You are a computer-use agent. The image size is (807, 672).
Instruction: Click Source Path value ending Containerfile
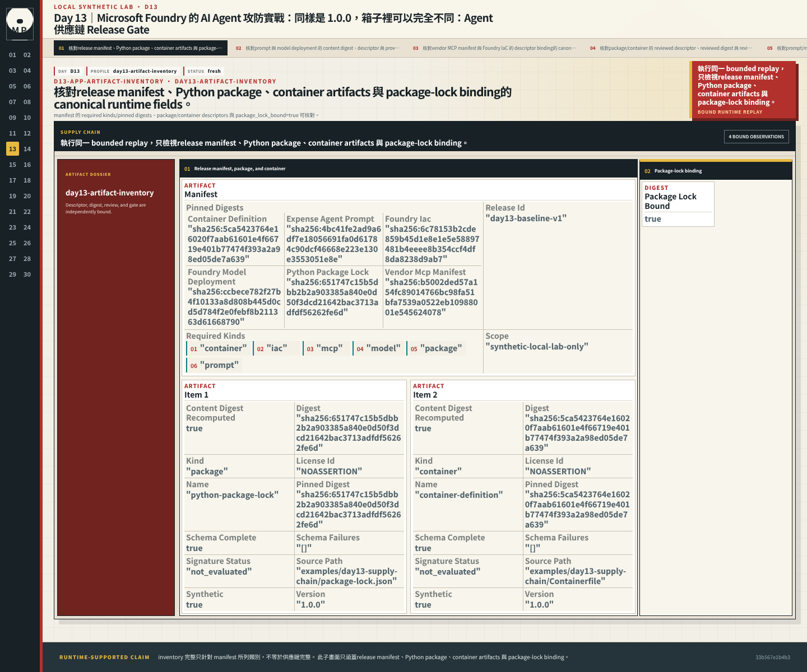point(576,576)
